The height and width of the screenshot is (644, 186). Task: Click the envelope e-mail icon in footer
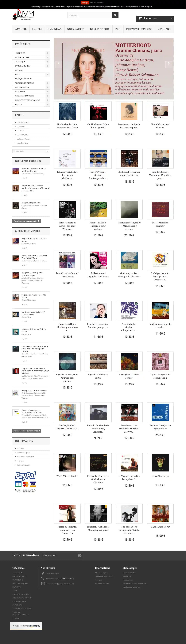(x=43, y=584)
